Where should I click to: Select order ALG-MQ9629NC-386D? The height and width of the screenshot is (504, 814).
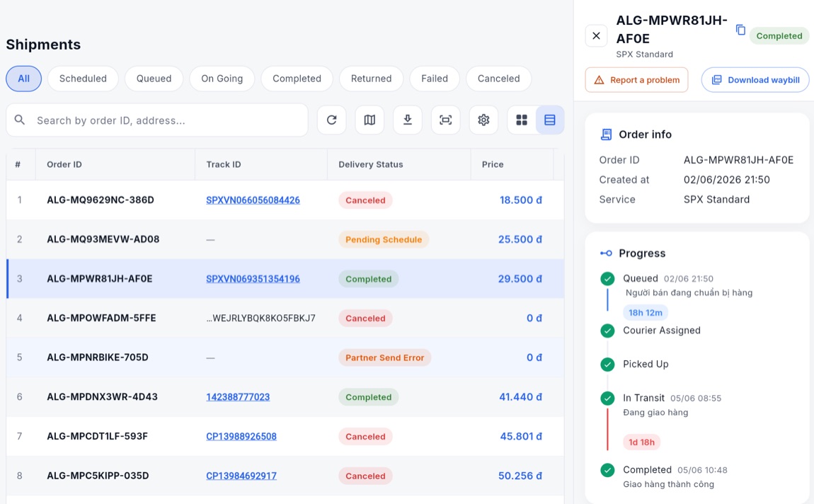click(x=101, y=200)
